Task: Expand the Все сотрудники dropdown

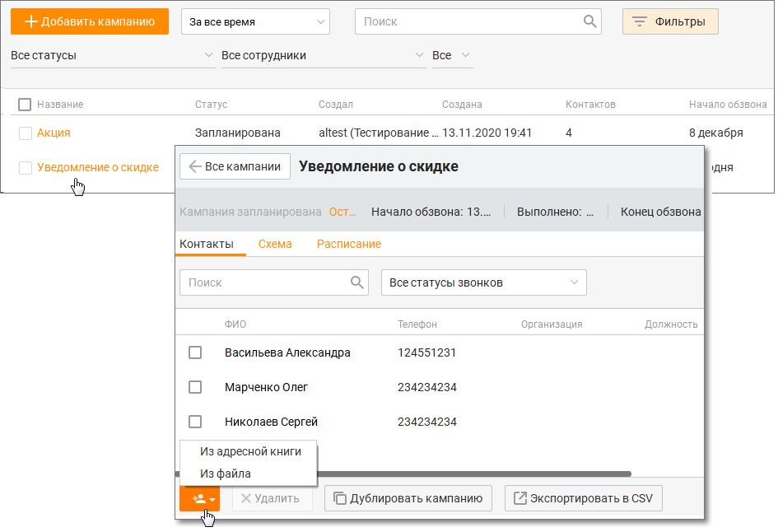Action: coord(323,55)
